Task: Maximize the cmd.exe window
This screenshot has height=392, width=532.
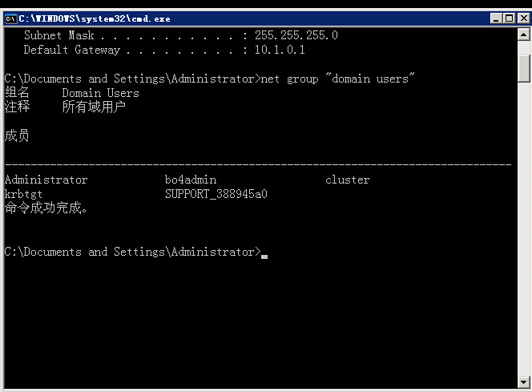Action: (x=510, y=18)
